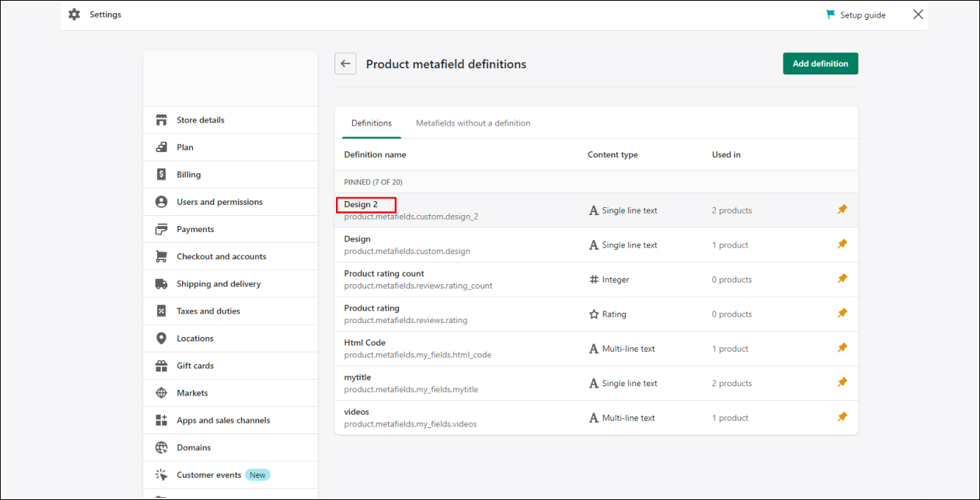Open Markets settings

pos(230,393)
